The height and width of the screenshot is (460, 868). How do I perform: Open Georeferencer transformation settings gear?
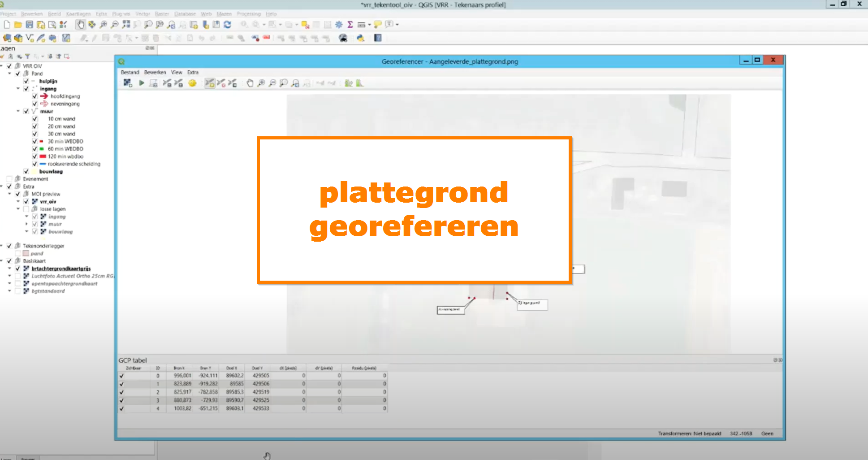tap(193, 83)
